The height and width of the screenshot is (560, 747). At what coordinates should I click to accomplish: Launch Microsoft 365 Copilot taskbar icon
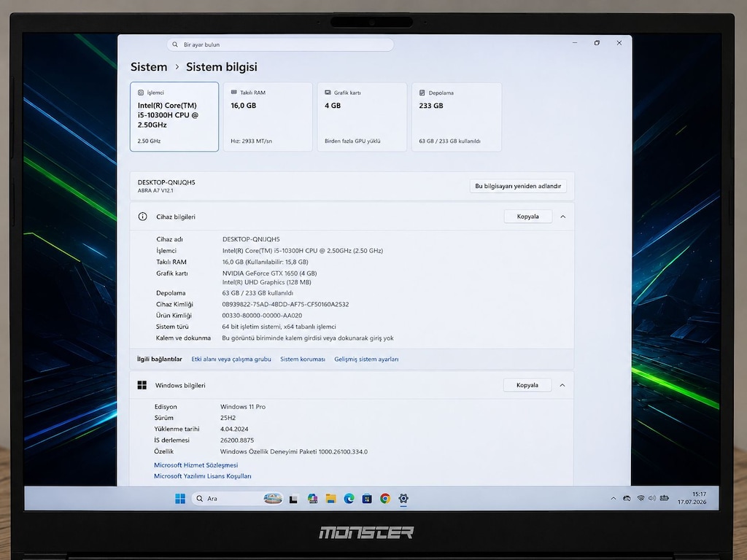point(312,499)
